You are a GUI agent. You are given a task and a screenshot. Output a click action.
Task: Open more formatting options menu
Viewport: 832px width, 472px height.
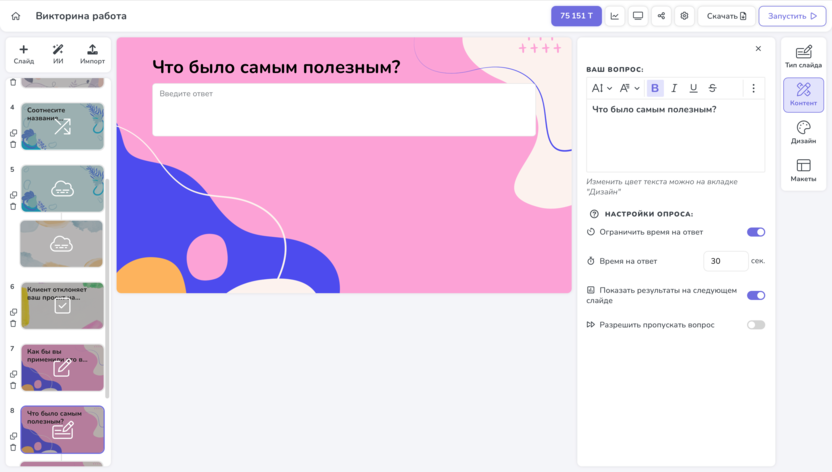tap(753, 88)
